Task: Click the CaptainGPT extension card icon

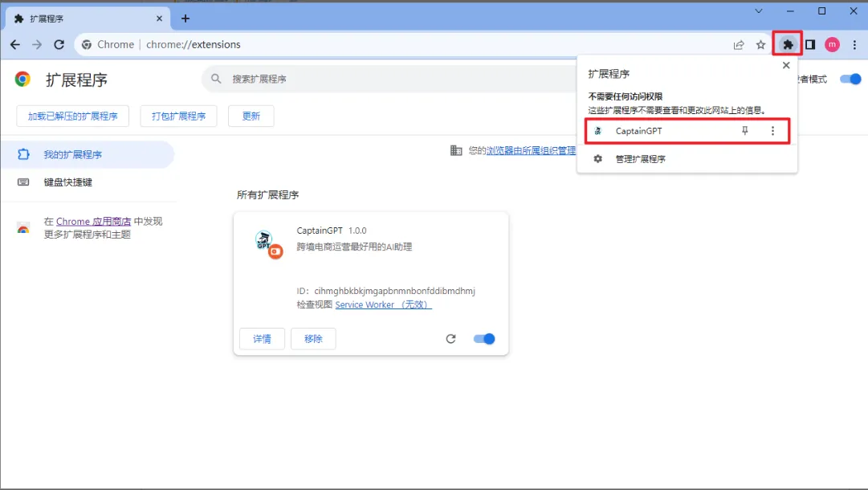Action: click(x=268, y=244)
